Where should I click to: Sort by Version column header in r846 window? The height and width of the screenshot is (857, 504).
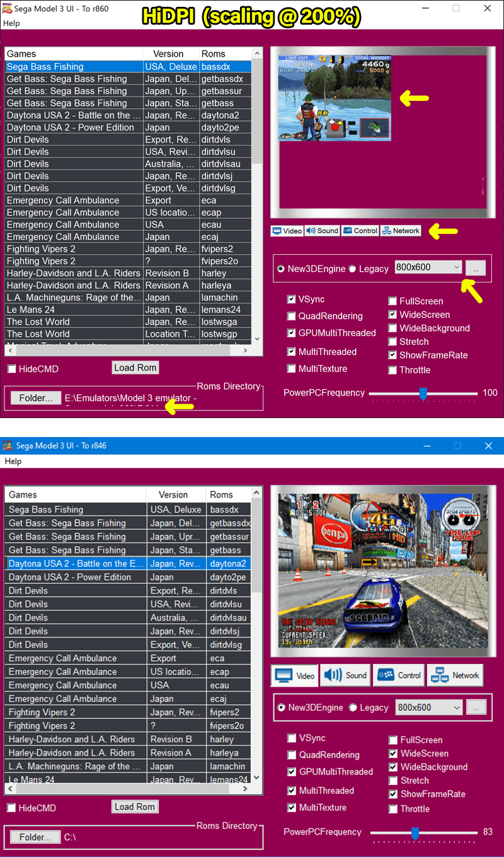[x=176, y=494]
